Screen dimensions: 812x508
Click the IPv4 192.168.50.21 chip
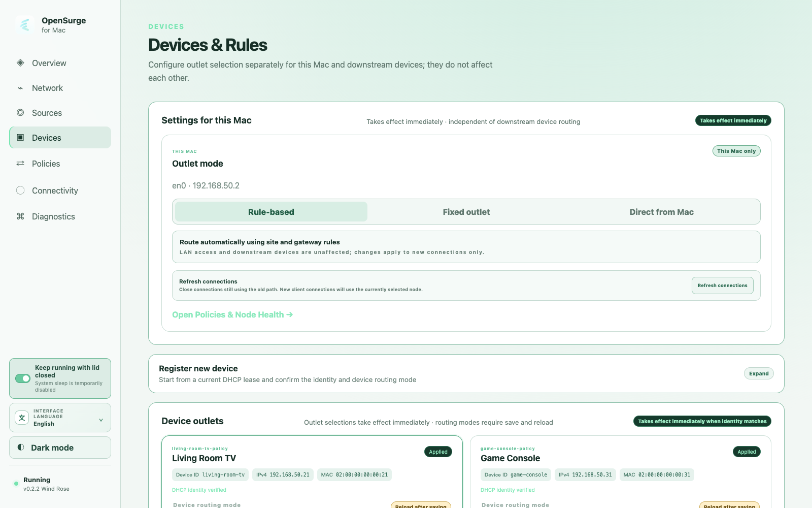[x=283, y=475]
